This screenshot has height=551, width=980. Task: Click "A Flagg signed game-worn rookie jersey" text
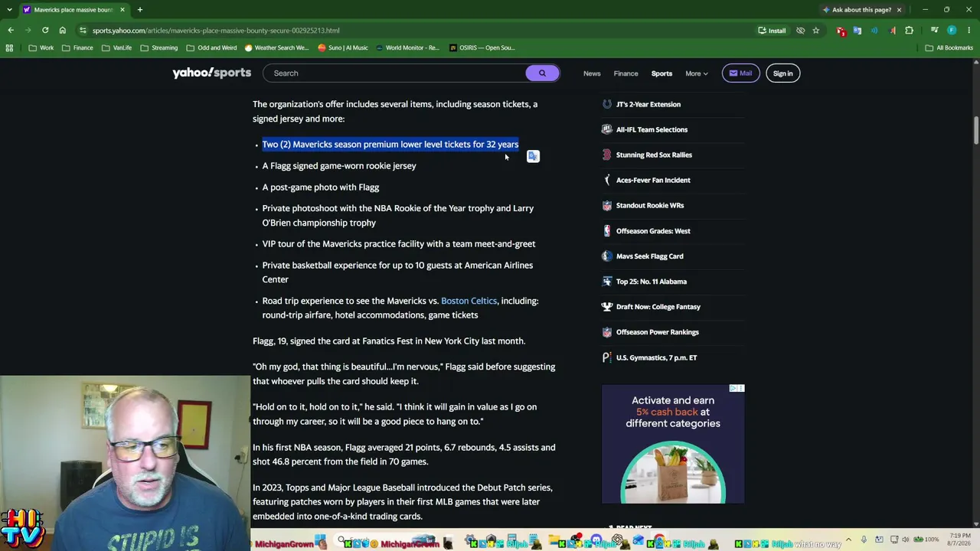(339, 165)
